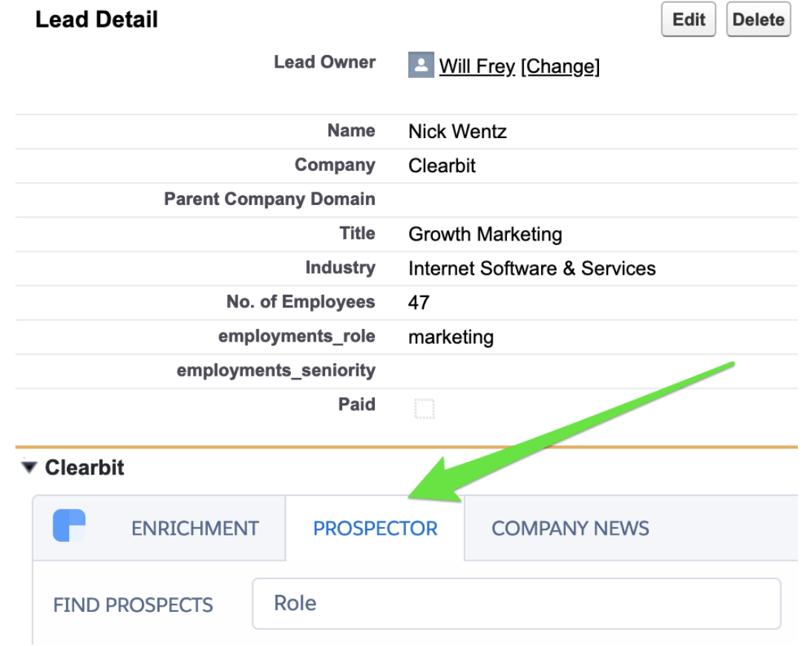
Task: Click the No. of Employees label
Action: [301, 302]
